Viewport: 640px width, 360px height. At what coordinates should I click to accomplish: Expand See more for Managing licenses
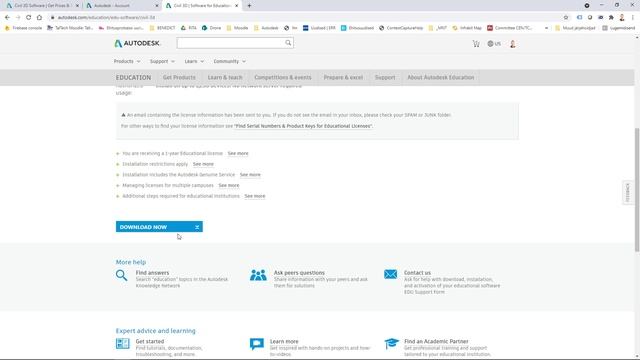click(x=229, y=185)
